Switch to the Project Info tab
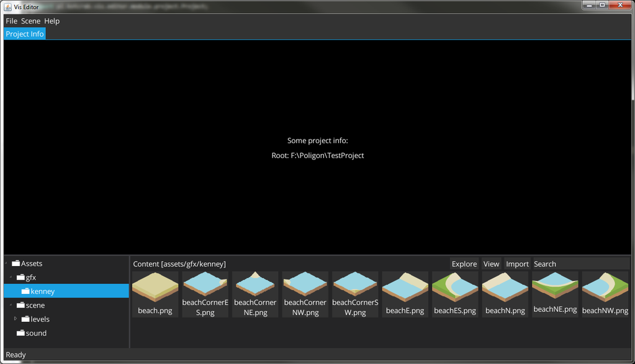 click(x=25, y=34)
